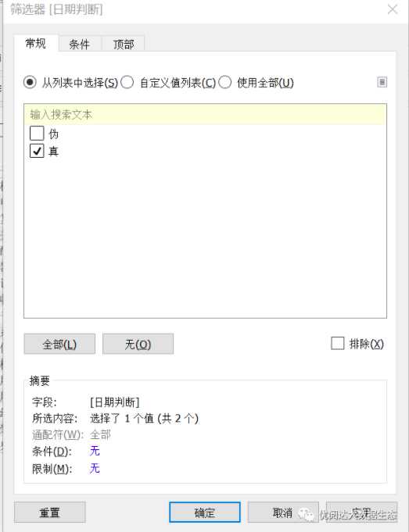Click the 无(O) select-none button
The image size is (409, 532).
pyautogui.click(x=138, y=344)
